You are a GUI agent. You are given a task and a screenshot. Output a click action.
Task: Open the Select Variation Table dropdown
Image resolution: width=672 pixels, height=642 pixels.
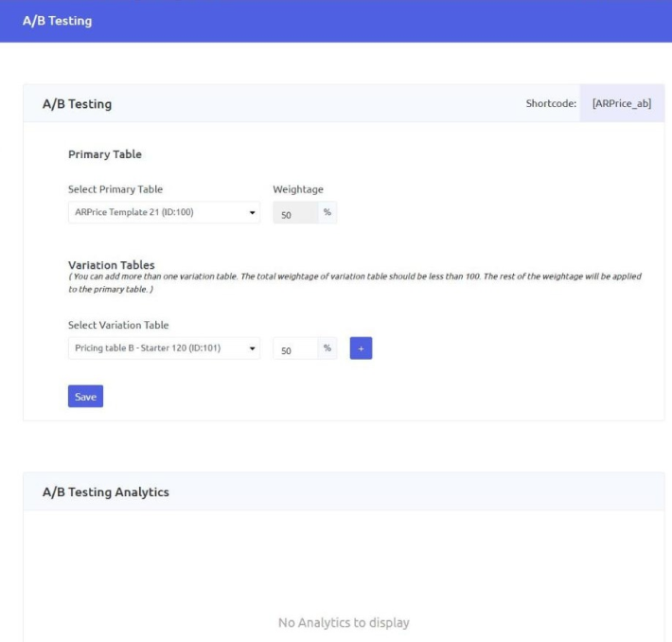[164, 348]
